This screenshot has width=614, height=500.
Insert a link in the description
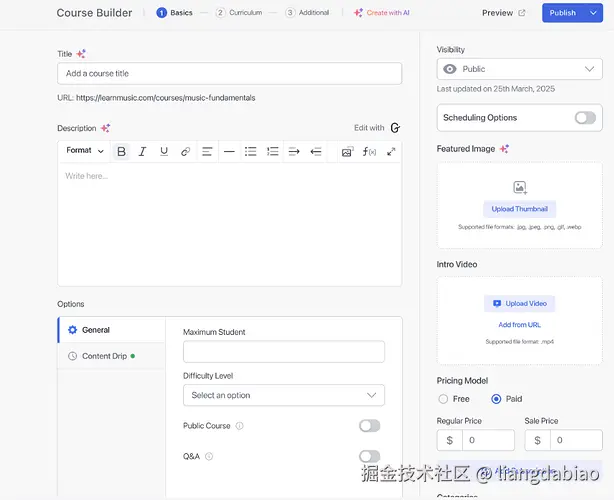(186, 151)
